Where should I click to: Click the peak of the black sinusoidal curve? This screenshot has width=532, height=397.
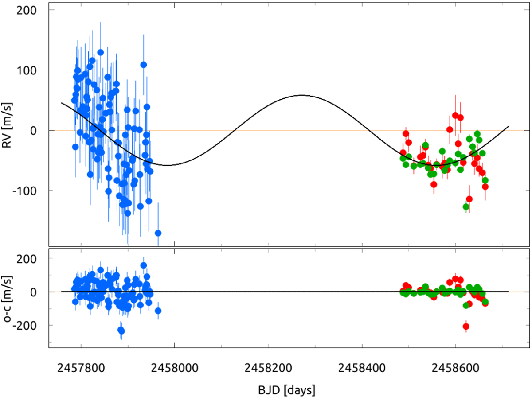click(302, 95)
